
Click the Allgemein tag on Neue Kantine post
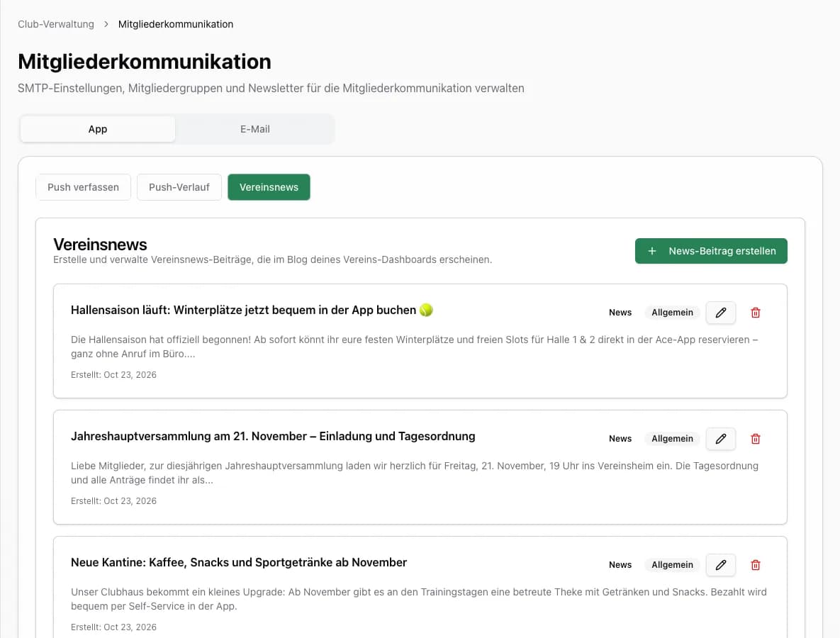click(x=672, y=564)
